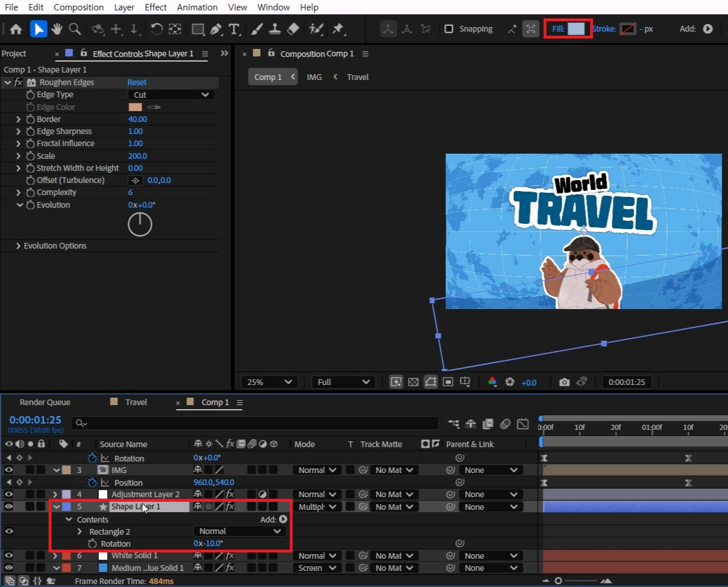Select the Roto Brush tool
The height and width of the screenshot is (587, 728).
pyautogui.click(x=315, y=29)
